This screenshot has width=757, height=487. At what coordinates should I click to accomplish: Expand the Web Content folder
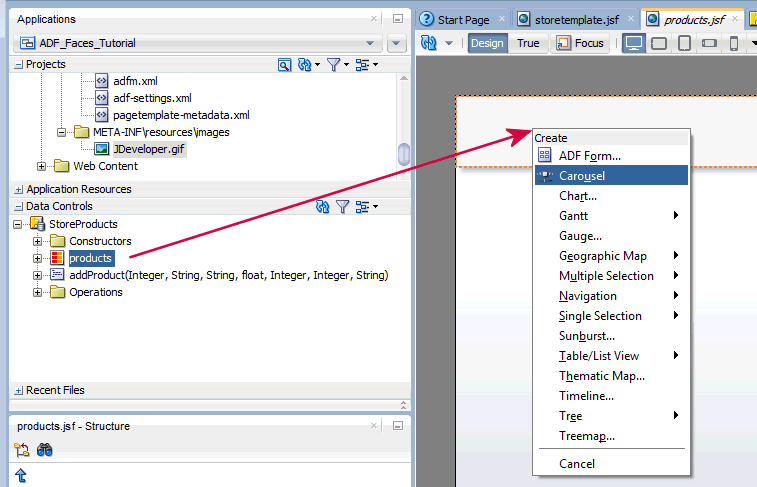(42, 166)
